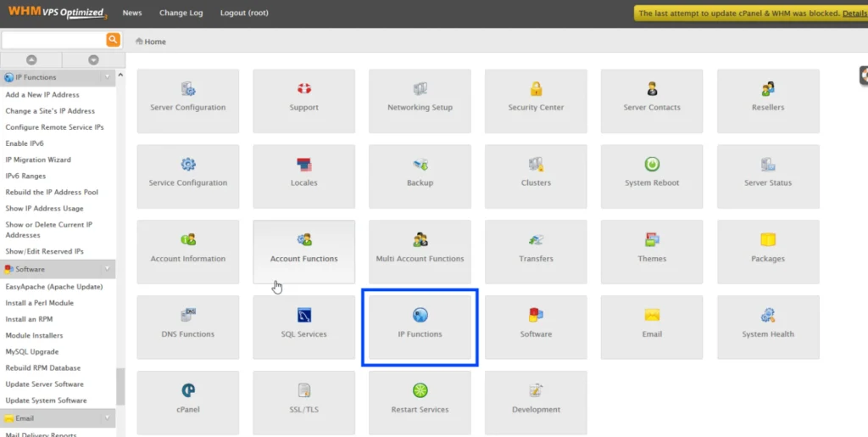868x437 pixels.
Task: Click Add a New IP Address
Action: [x=42, y=95]
